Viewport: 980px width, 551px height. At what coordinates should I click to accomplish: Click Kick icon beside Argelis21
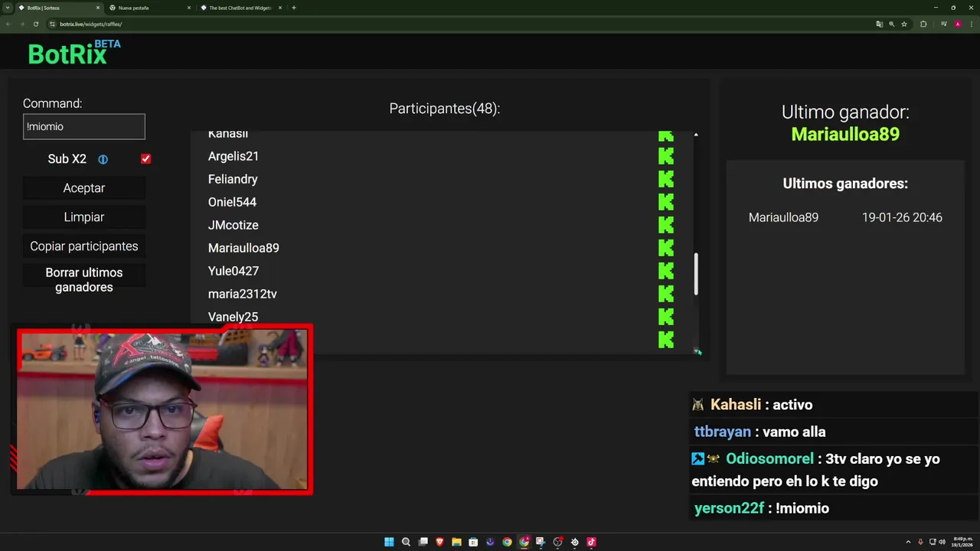pos(666,156)
